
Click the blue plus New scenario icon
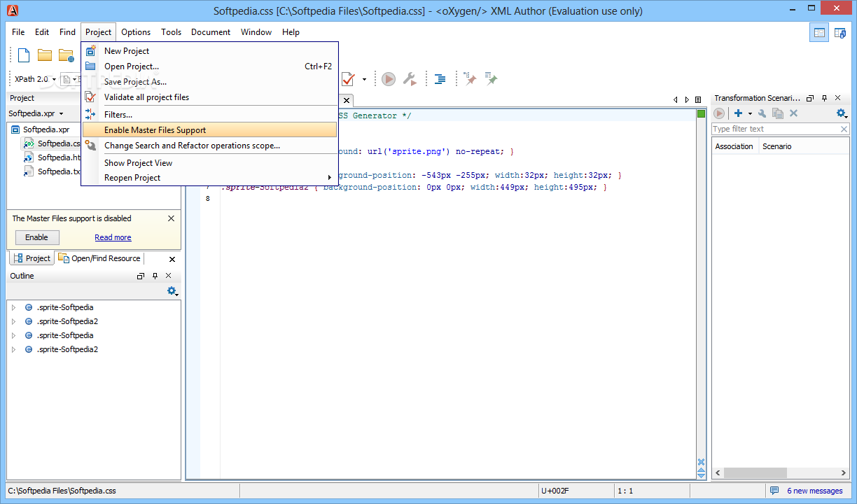[738, 113]
